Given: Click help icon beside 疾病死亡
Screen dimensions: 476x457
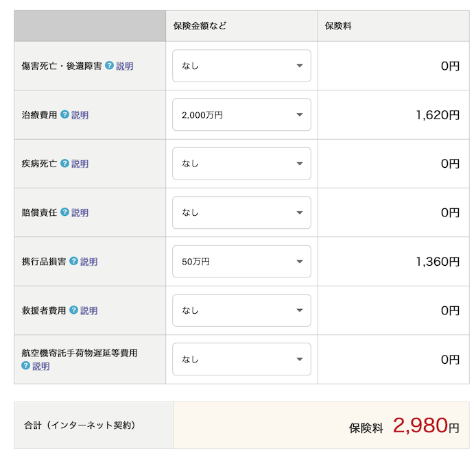Looking at the screenshot, I should [64, 163].
